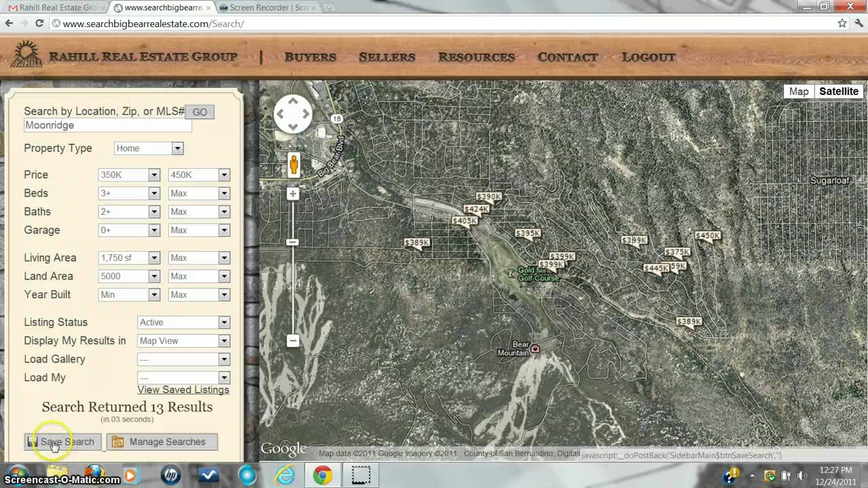Screen dimensions: 868x488
Task: Open Firefox from the taskbar
Action: tap(94, 473)
